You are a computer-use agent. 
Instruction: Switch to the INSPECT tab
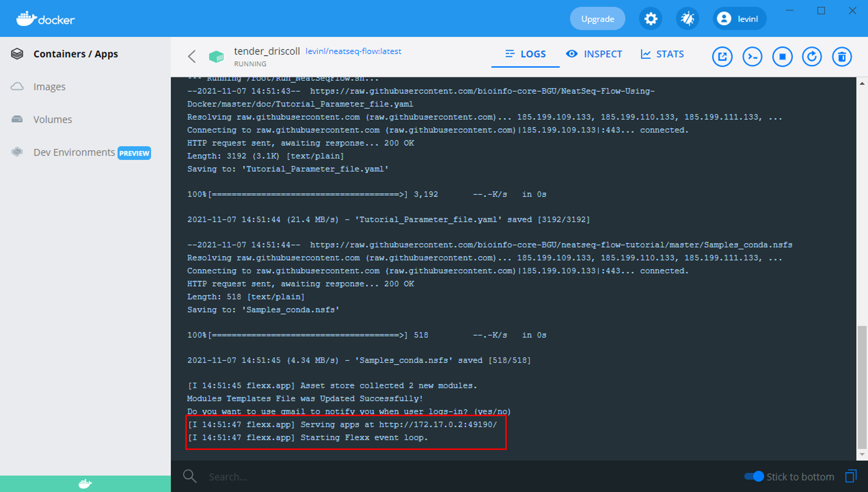coord(594,54)
